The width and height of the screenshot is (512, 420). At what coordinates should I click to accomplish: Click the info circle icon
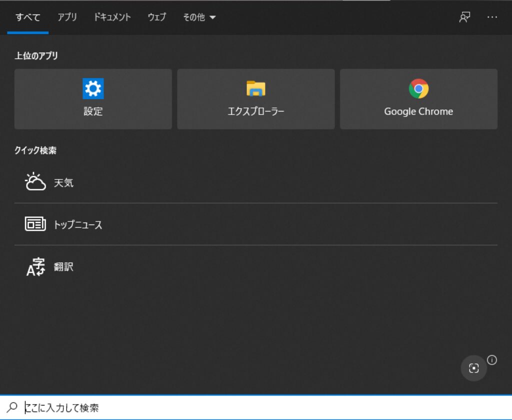tap(492, 360)
